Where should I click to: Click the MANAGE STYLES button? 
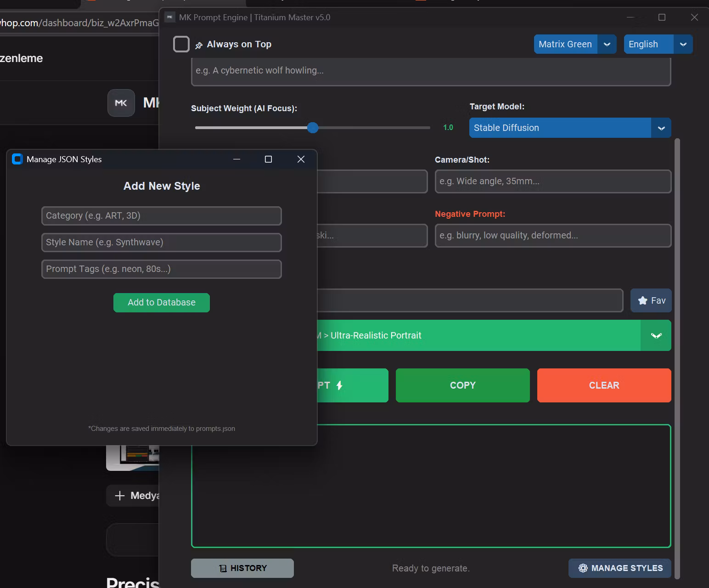619,568
